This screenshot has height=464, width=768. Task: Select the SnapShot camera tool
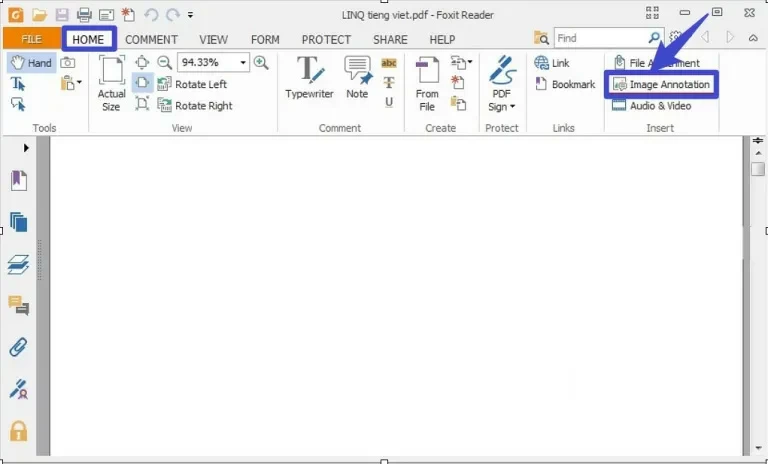(68, 62)
